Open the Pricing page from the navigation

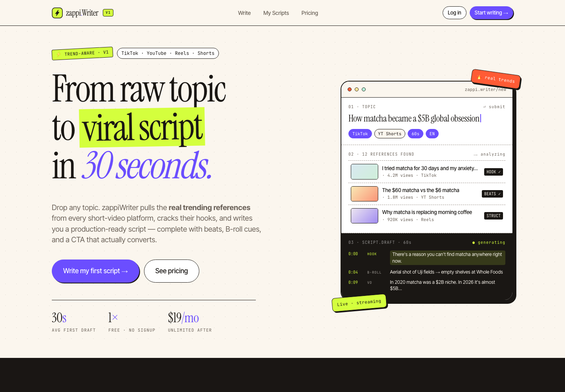tap(310, 13)
